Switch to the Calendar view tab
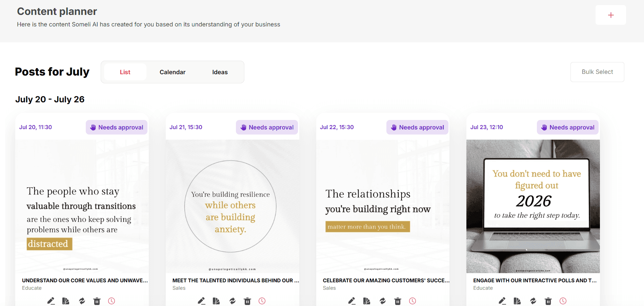The image size is (644, 306). click(x=173, y=72)
